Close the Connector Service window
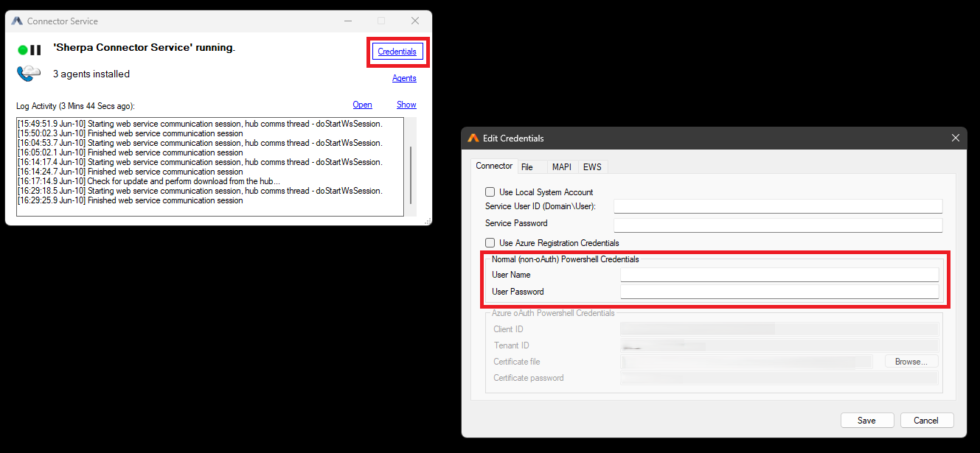980x453 pixels. point(415,21)
